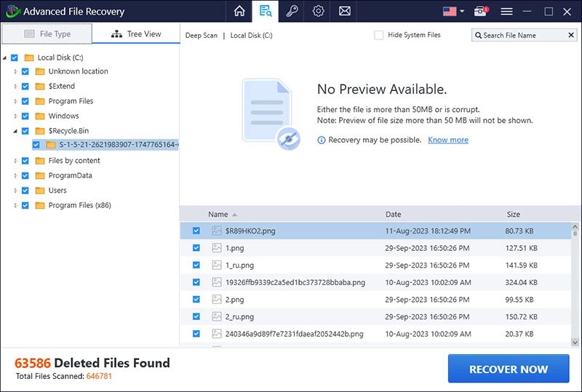
Task: Open the Know more link
Action: coord(448,140)
